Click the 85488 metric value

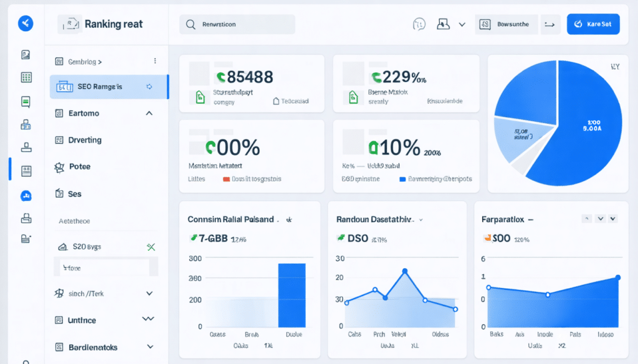point(250,77)
